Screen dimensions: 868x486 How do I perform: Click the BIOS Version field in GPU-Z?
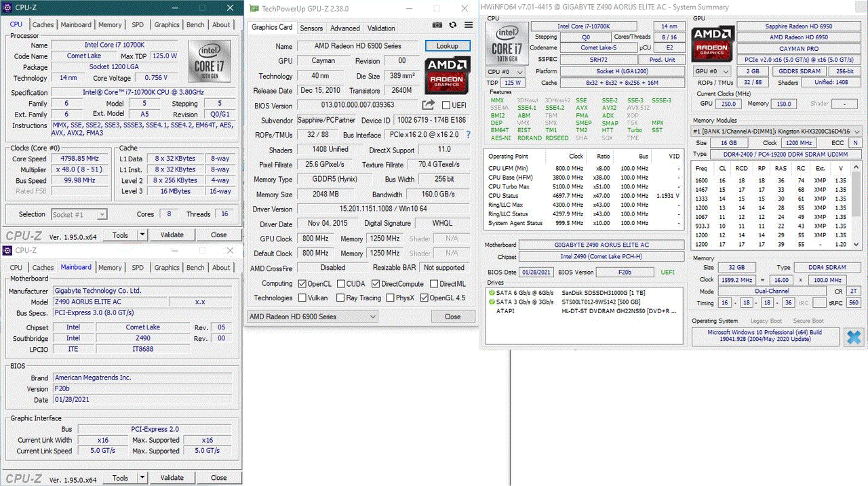[358, 105]
